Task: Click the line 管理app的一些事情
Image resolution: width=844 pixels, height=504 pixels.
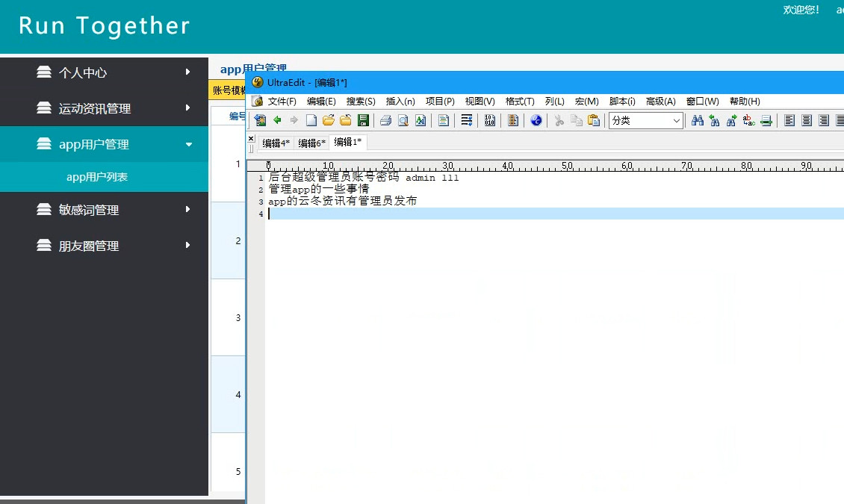Action: pos(319,189)
